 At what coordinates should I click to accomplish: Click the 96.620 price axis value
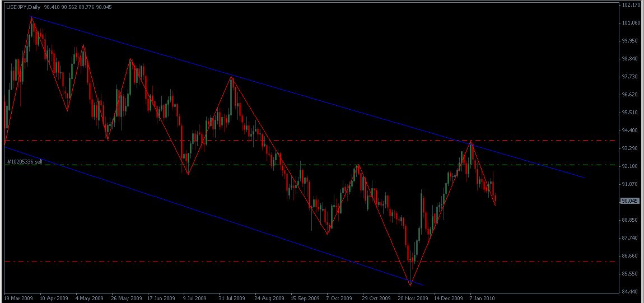click(x=631, y=95)
